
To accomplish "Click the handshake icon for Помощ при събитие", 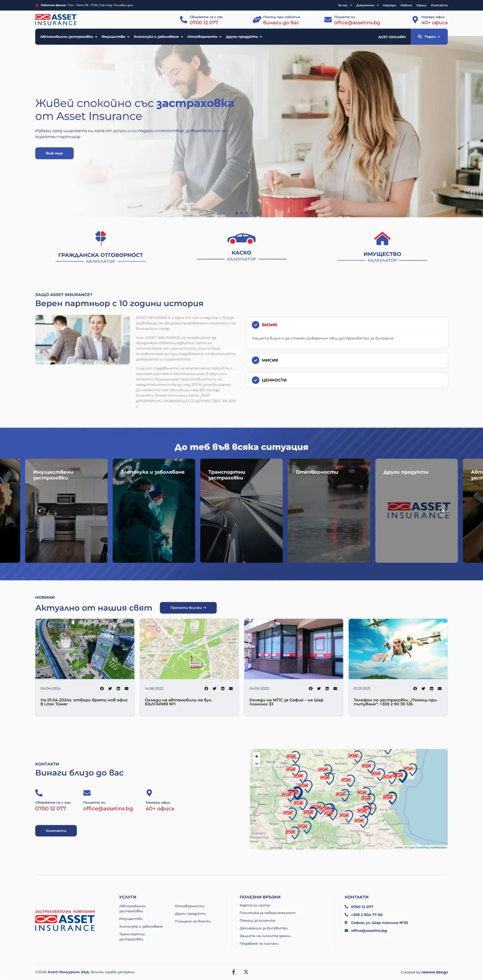I will tap(257, 20).
